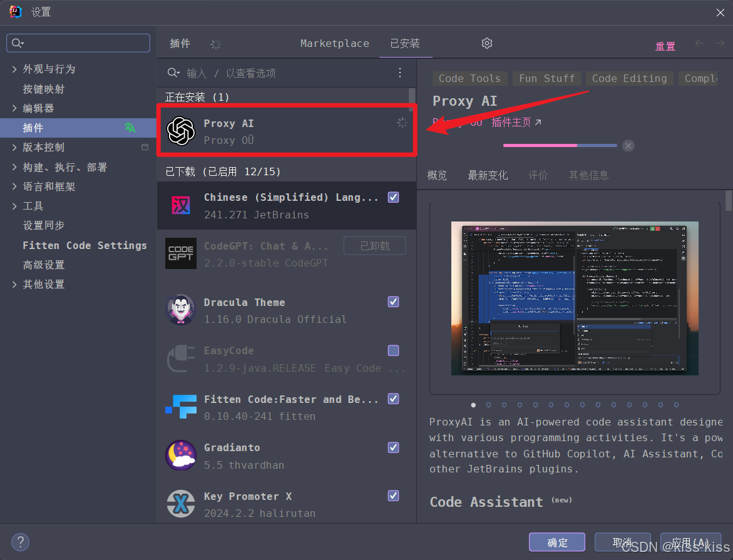Image resolution: width=733 pixels, height=560 pixels.
Task: Close the settings dialog window
Action: pos(720,12)
